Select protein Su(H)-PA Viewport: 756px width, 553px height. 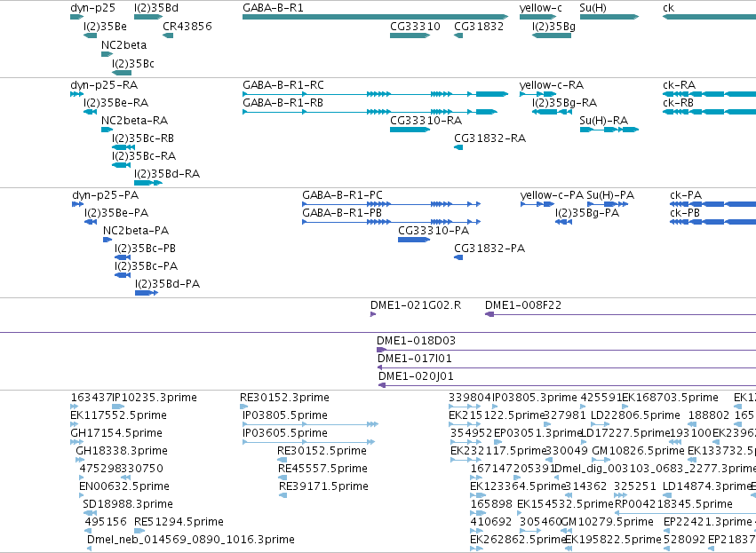pos(608,204)
